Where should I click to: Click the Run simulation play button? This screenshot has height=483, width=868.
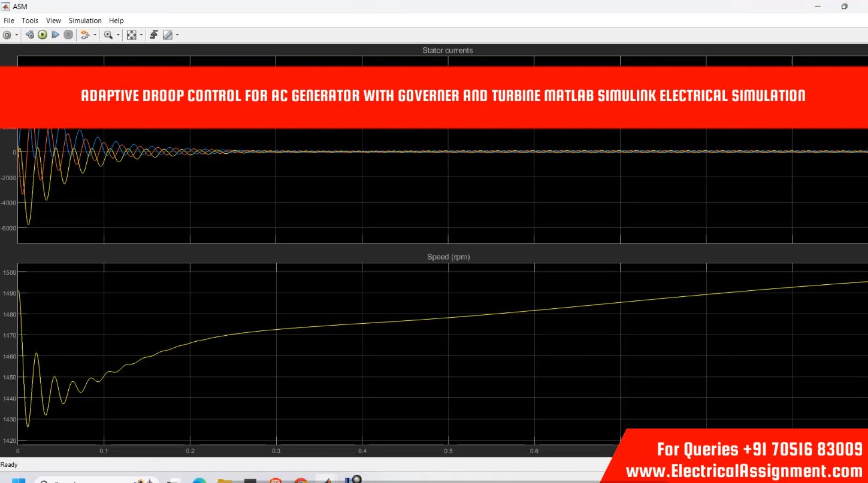[43, 35]
